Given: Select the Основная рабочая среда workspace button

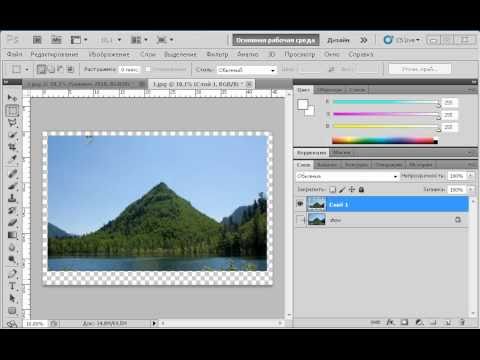Looking at the screenshot, I should click(276, 40).
